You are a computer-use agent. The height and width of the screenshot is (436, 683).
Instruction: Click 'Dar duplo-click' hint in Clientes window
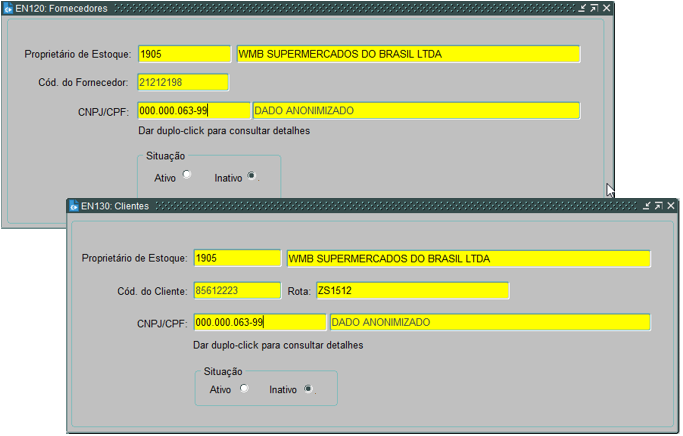278,345
